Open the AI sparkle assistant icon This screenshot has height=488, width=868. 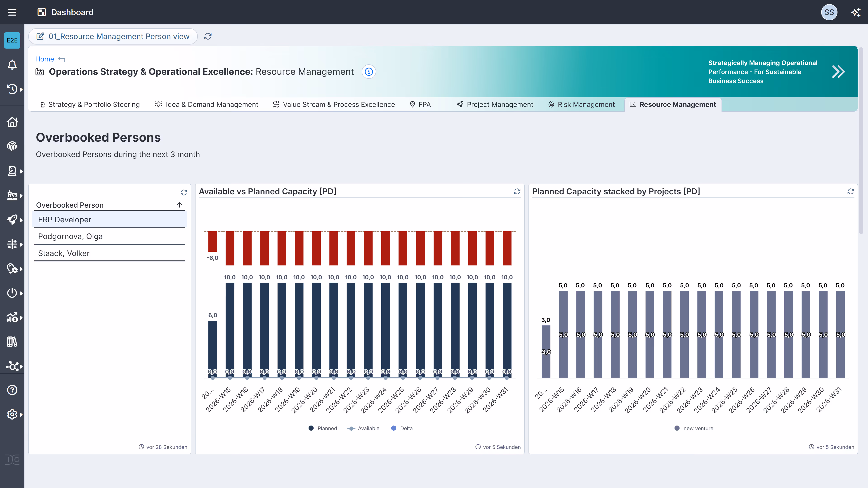(856, 12)
